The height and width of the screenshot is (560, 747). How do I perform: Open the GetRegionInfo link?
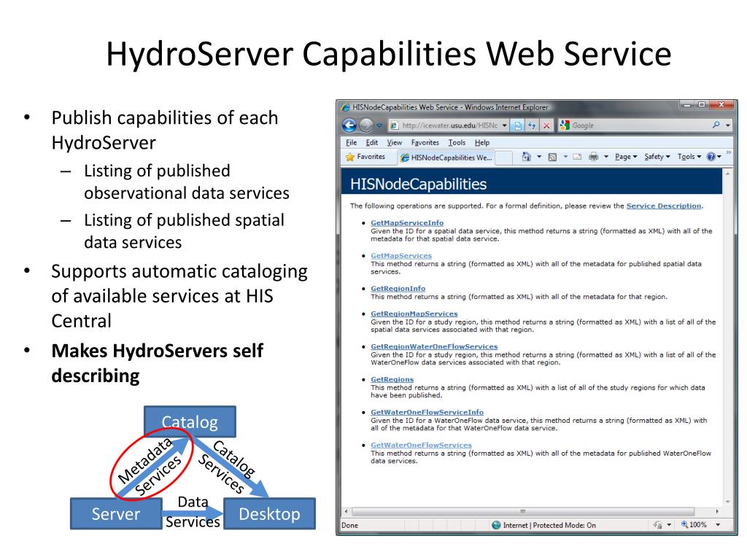[x=398, y=288]
